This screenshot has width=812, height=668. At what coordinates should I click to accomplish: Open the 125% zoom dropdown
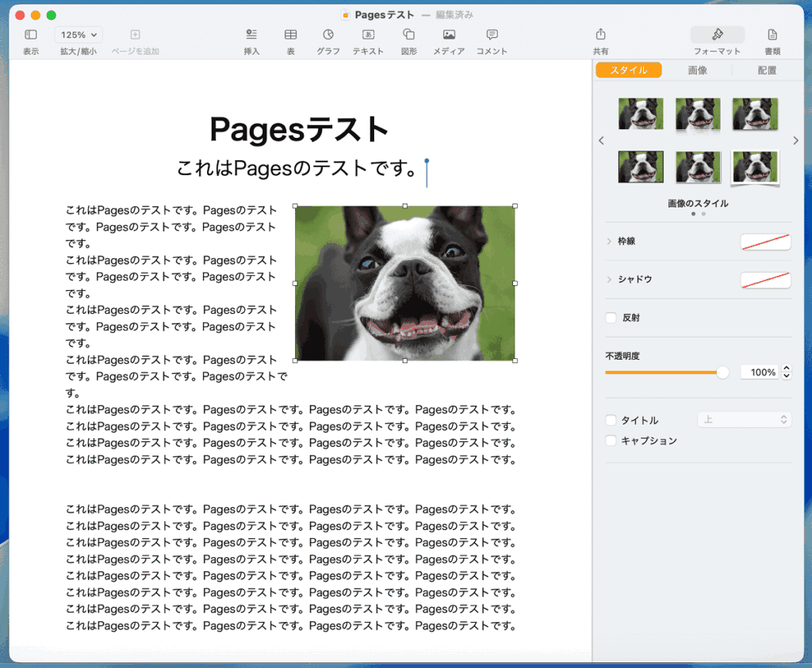point(79,35)
